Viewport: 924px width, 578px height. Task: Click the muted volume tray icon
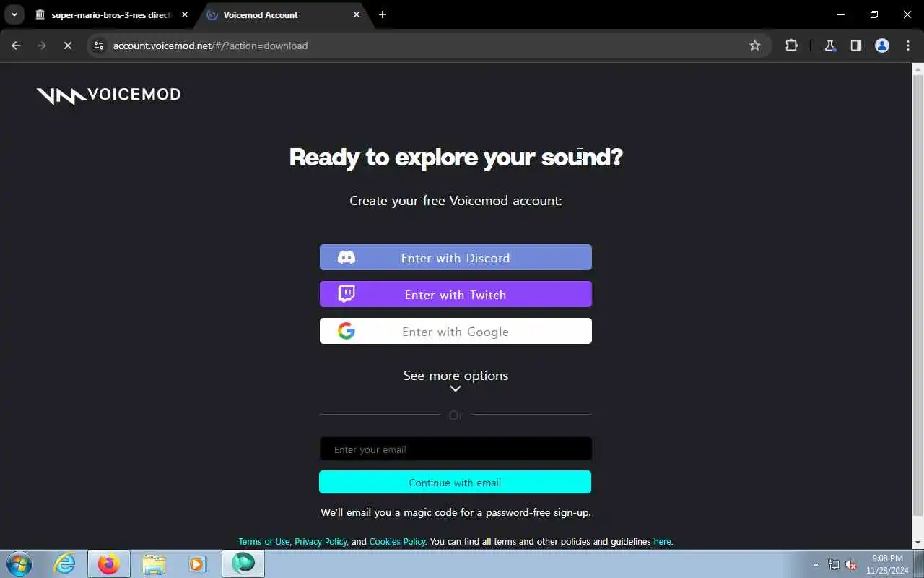point(852,564)
